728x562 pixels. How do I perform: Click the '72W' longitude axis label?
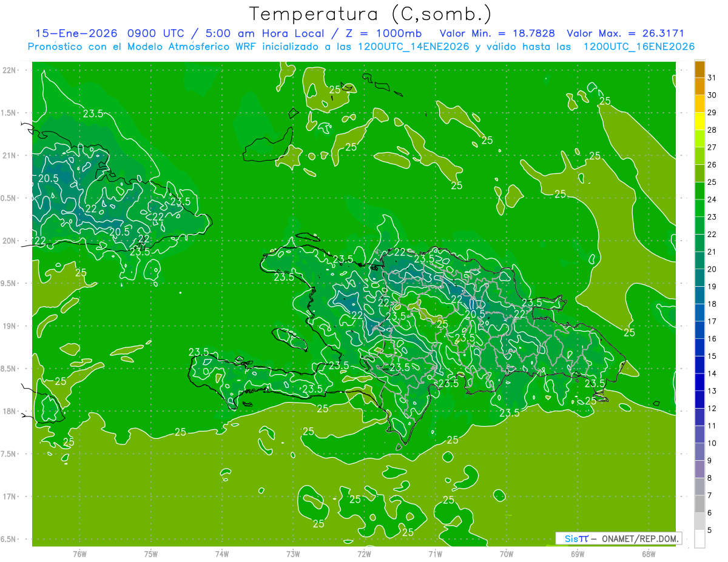(364, 554)
